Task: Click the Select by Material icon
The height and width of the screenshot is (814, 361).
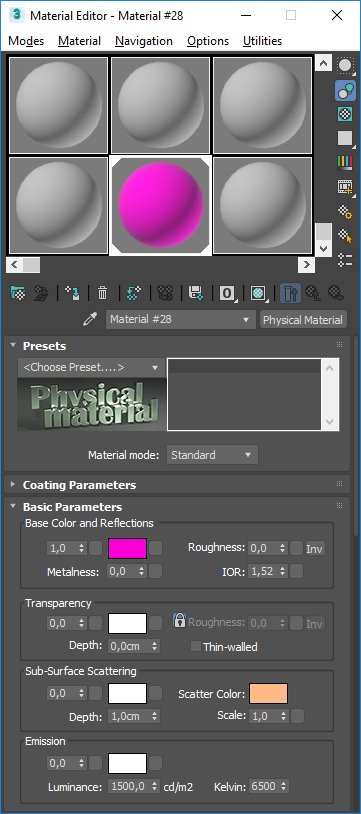Action: click(x=345, y=235)
